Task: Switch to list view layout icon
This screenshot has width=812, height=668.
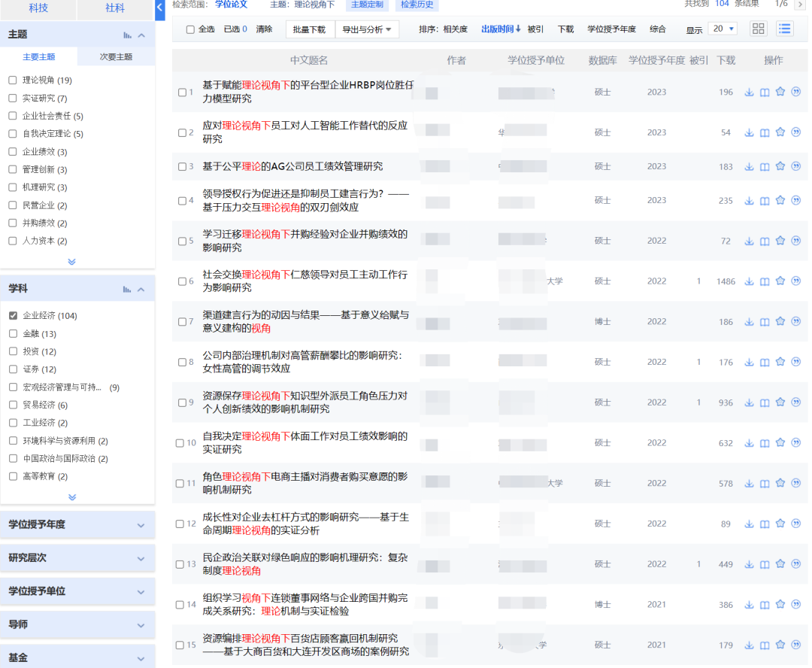Action: click(784, 29)
